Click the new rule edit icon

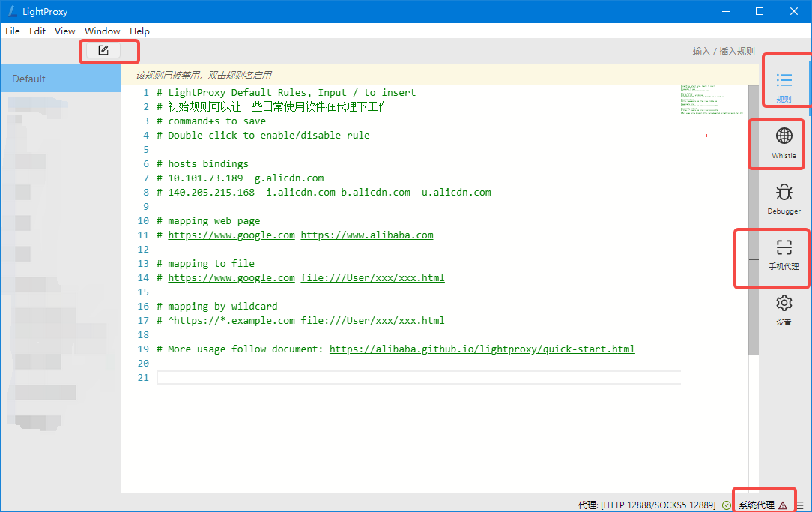point(103,50)
